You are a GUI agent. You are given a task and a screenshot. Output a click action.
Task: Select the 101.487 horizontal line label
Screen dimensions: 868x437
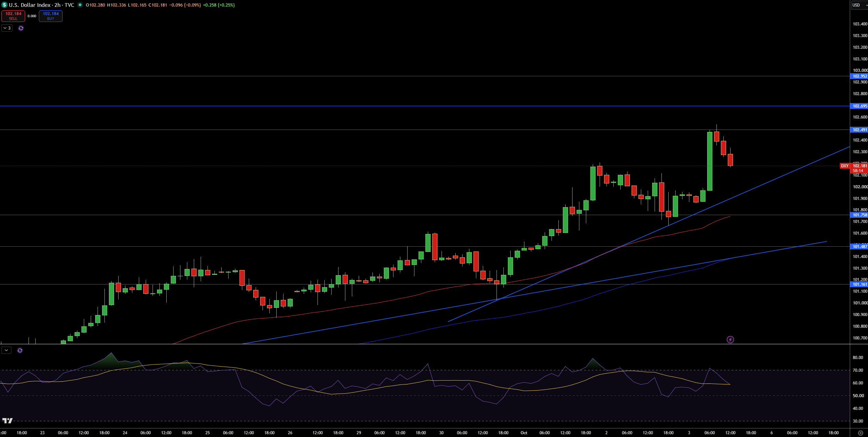(x=859, y=247)
